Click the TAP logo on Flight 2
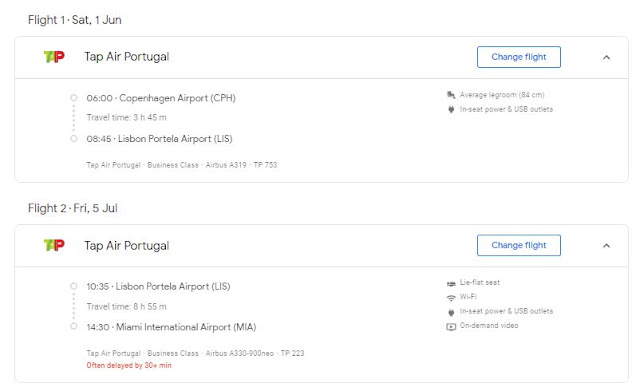This screenshot has width=640, height=391. point(54,245)
